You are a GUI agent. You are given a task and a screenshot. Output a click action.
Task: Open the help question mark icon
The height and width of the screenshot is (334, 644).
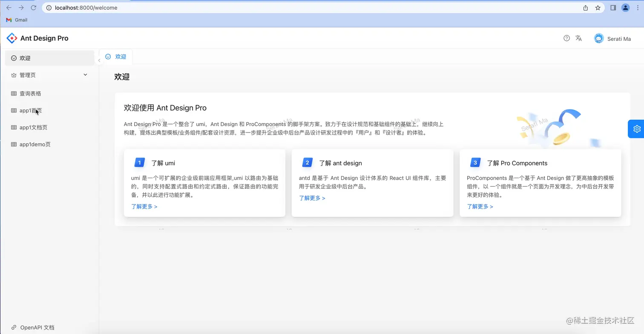[x=566, y=38]
